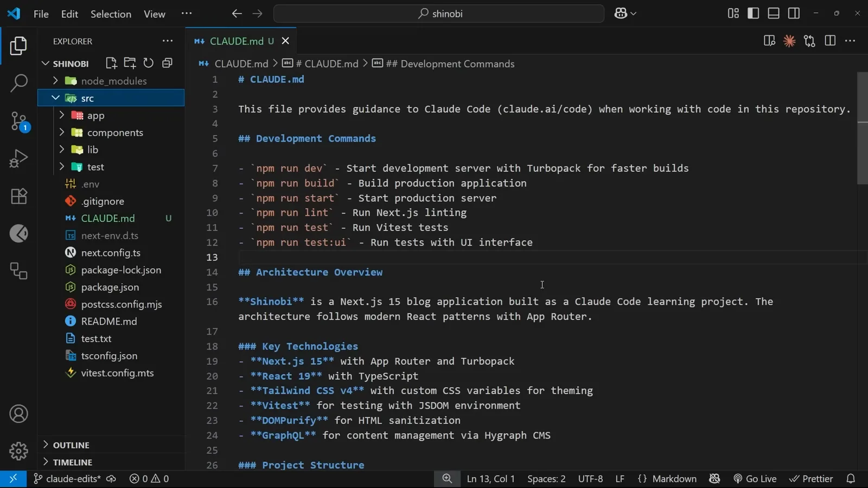868x488 pixels.
Task: Open the Search view in activity bar
Action: click(18, 83)
